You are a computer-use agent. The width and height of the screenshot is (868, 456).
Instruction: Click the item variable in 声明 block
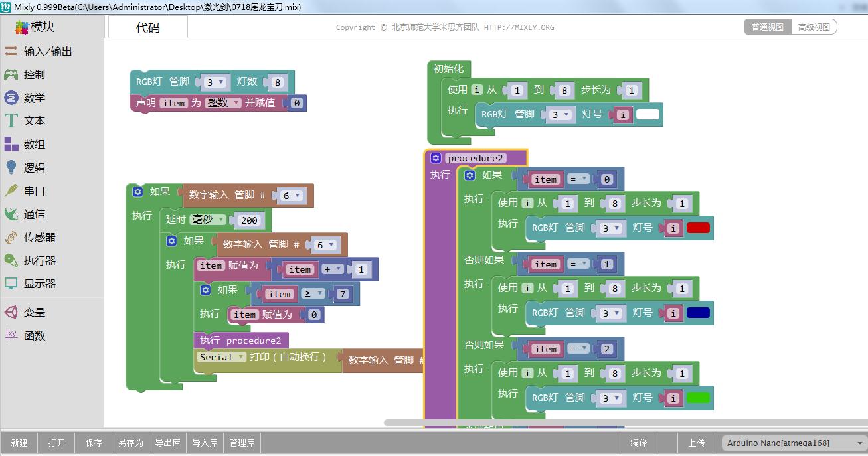click(x=174, y=103)
